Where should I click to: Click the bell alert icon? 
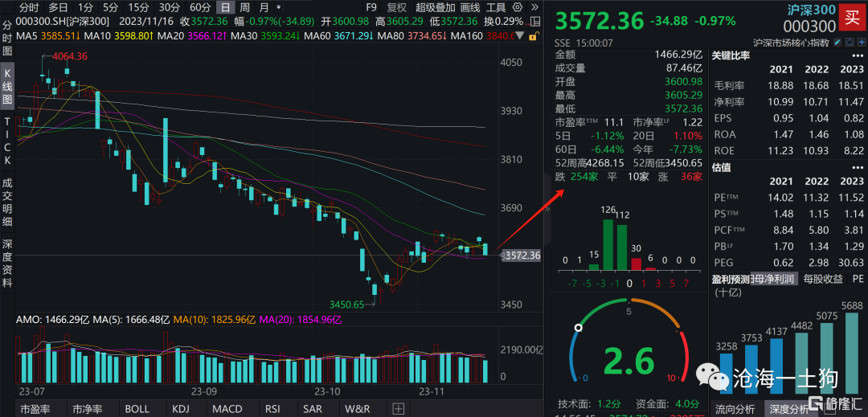(850, 42)
